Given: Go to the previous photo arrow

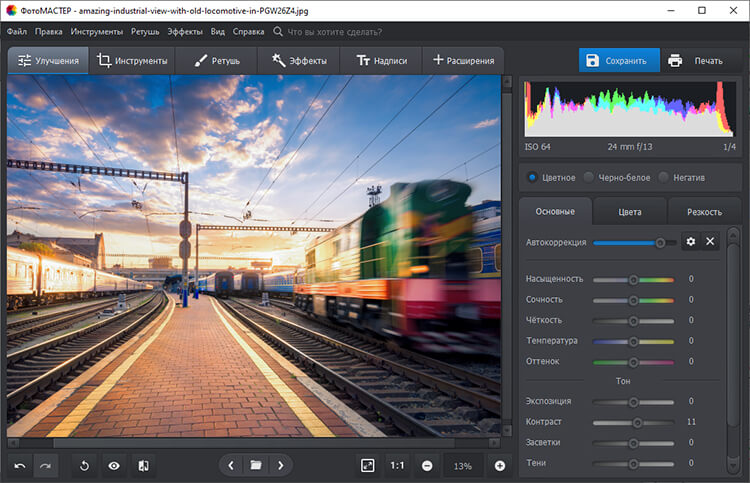Looking at the screenshot, I should tap(231, 465).
